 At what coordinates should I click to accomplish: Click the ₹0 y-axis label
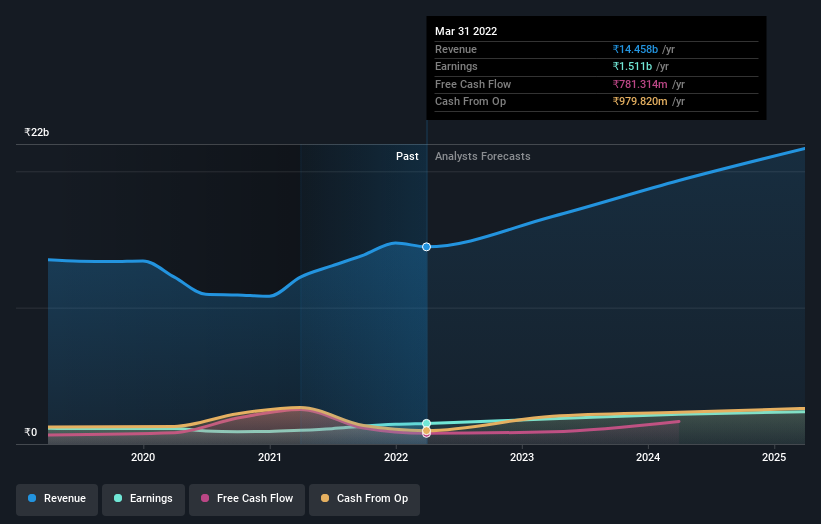[31, 432]
